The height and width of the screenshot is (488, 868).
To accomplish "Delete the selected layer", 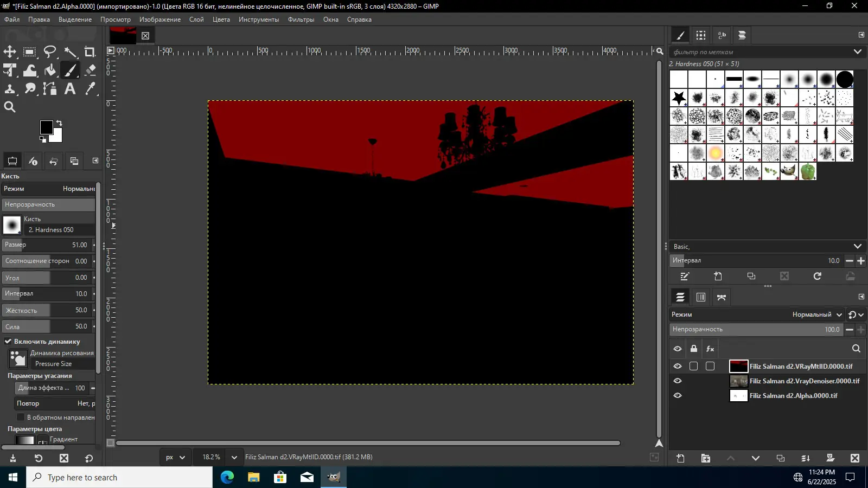I will coord(854,458).
